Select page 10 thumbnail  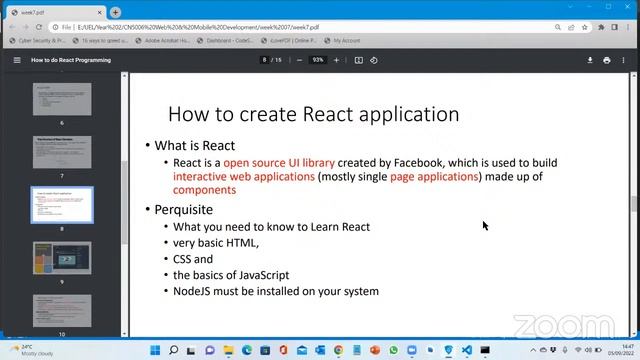62,311
